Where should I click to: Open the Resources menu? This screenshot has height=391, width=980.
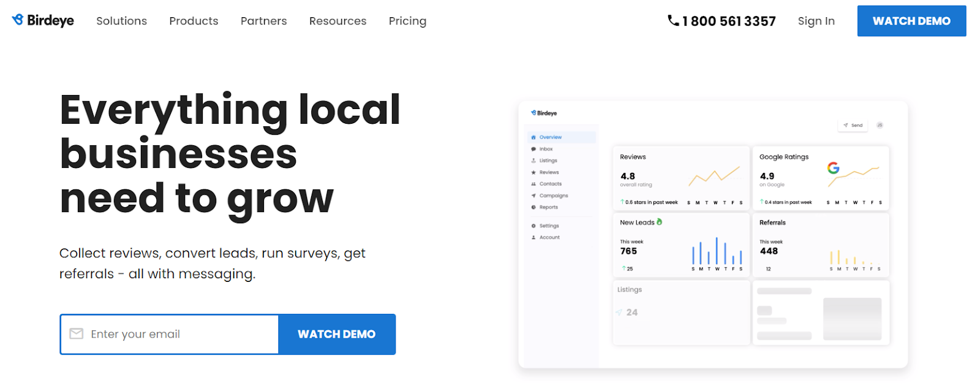point(337,21)
